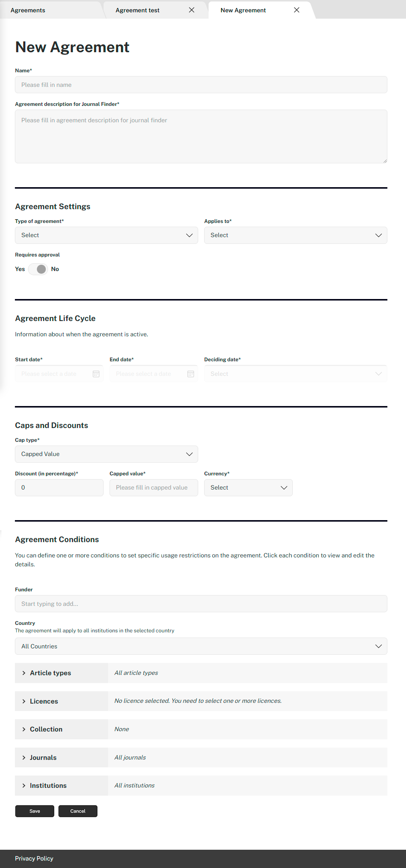Open the Cap type dropdown

point(107,454)
